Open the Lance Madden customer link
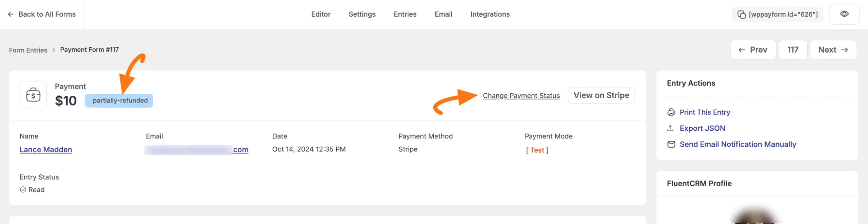 click(46, 150)
